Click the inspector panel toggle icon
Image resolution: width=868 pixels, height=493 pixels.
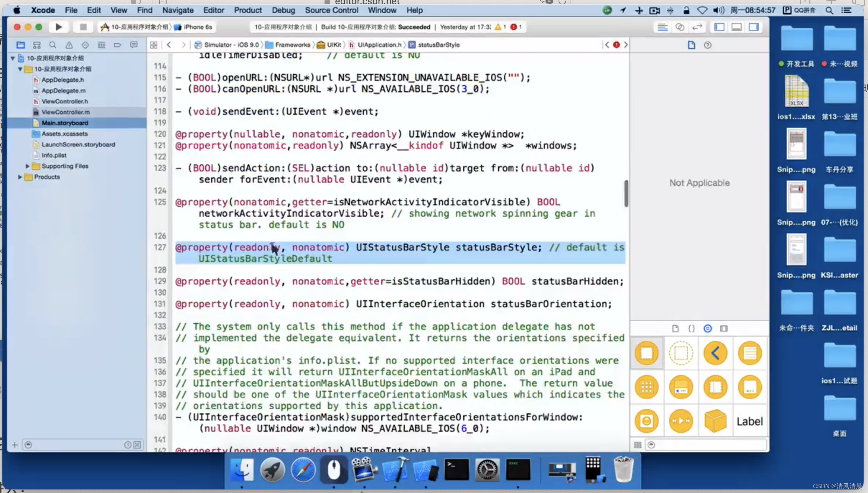point(754,26)
